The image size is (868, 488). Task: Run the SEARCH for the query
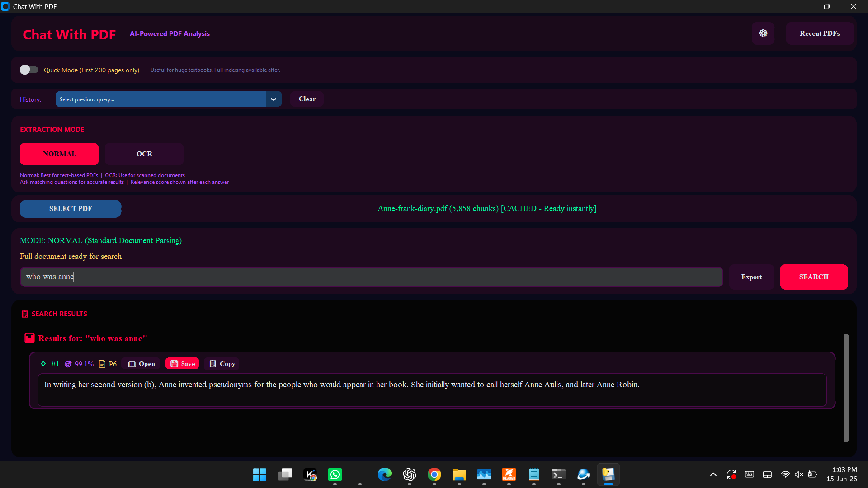coord(814,277)
